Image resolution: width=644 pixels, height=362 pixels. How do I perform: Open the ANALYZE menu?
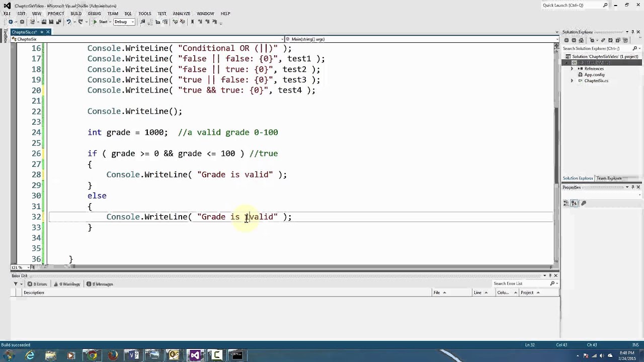click(181, 14)
